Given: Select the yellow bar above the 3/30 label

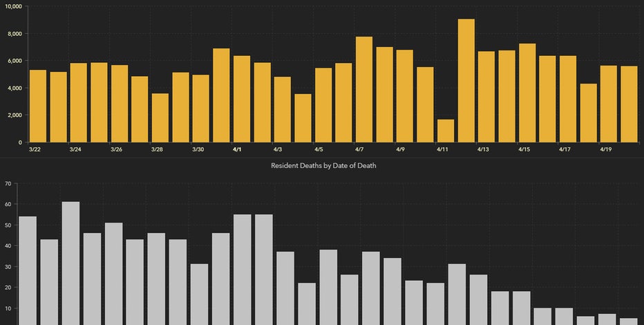Looking at the screenshot, I should [x=201, y=109].
